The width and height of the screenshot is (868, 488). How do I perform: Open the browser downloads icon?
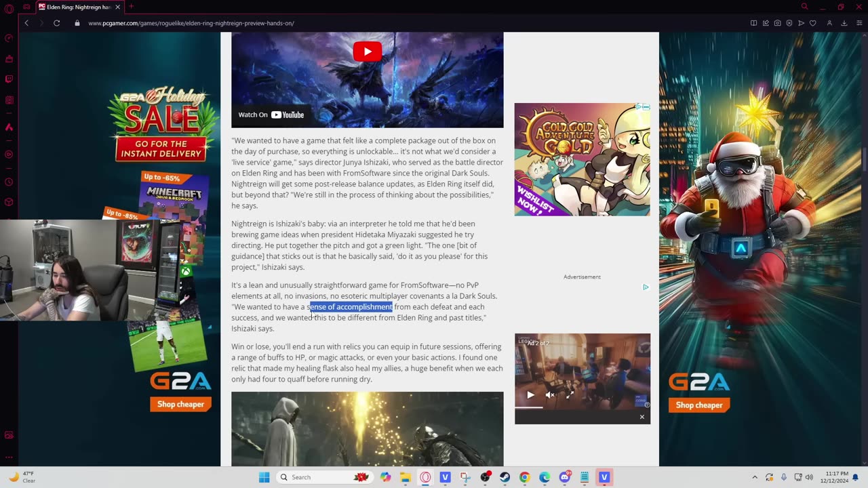click(844, 23)
